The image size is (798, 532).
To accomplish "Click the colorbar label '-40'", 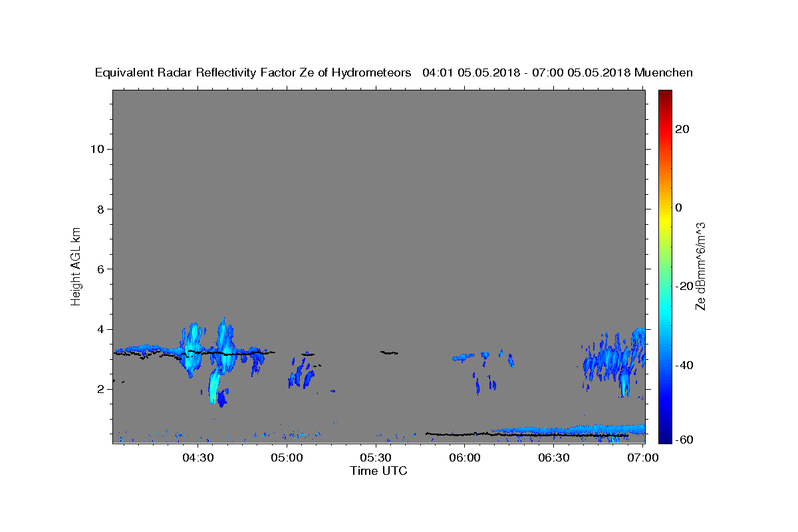I will [x=685, y=364].
